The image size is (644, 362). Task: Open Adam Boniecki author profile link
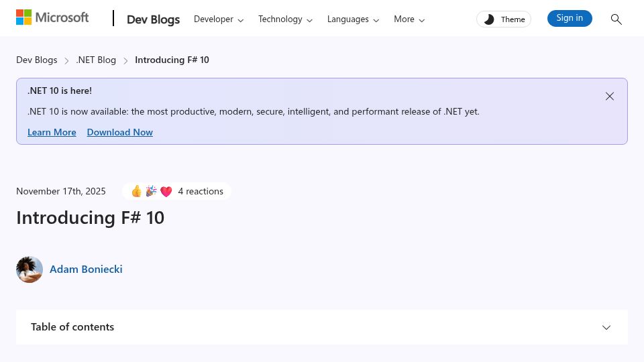[86, 269]
